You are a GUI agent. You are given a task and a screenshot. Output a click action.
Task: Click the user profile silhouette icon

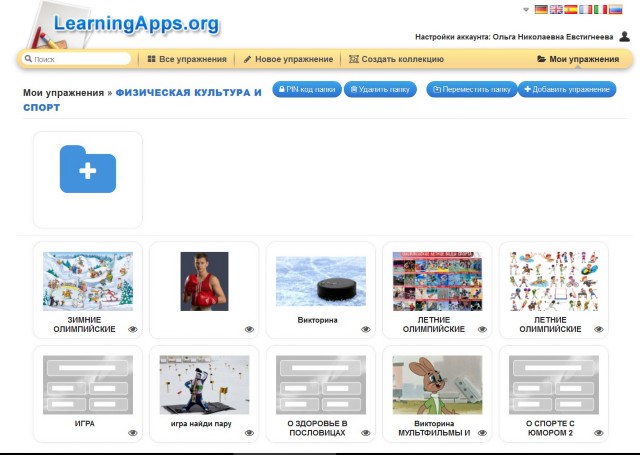624,36
